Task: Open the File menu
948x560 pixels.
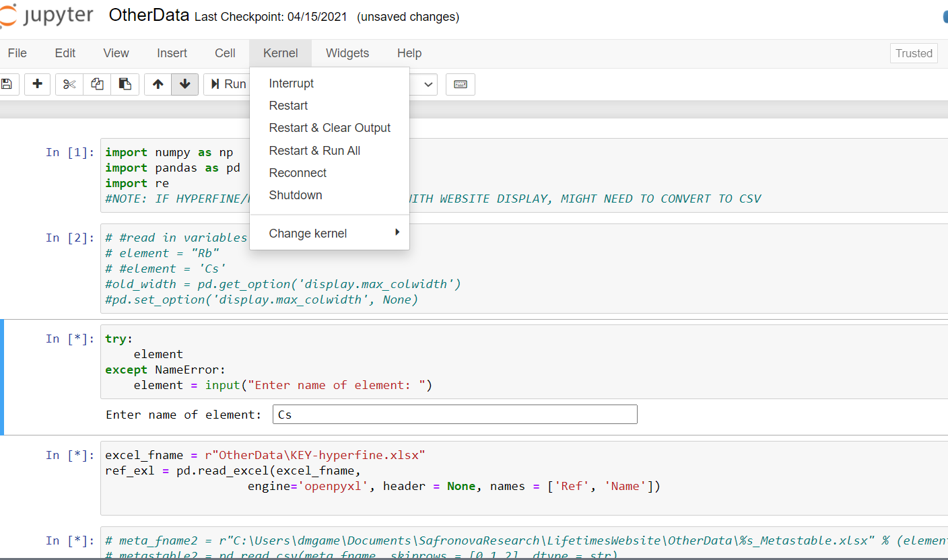Action: pos(18,53)
